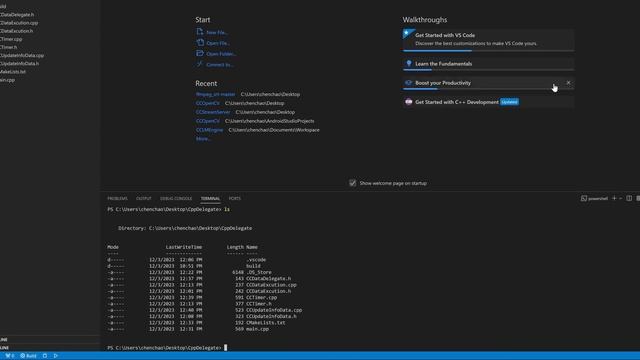
Task: Open the CCLMEngine recent workspace
Action: pyautogui.click(x=209, y=130)
